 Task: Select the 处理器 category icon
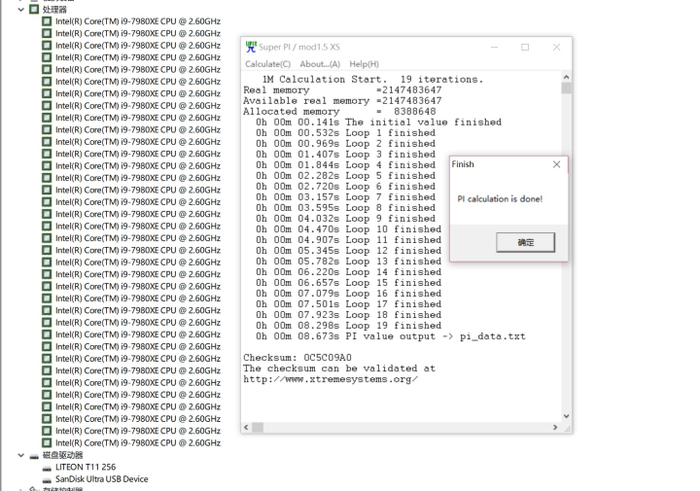[x=34, y=9]
